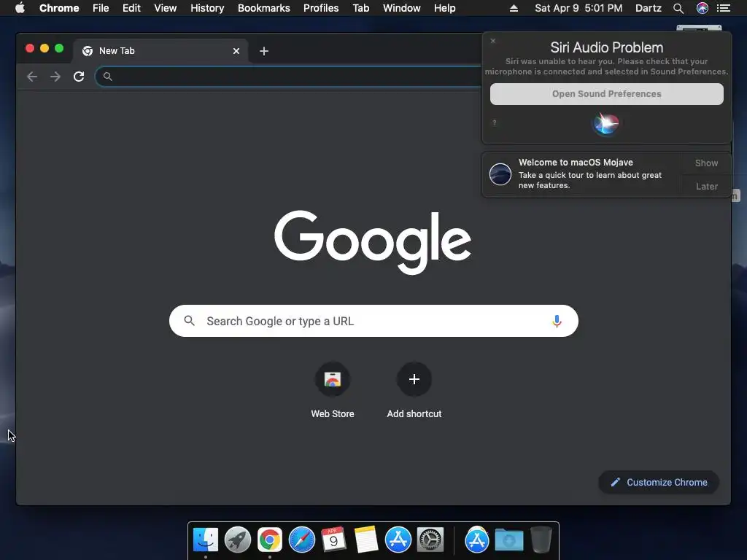
Task: Open Notes from the Dock
Action: (x=366, y=540)
